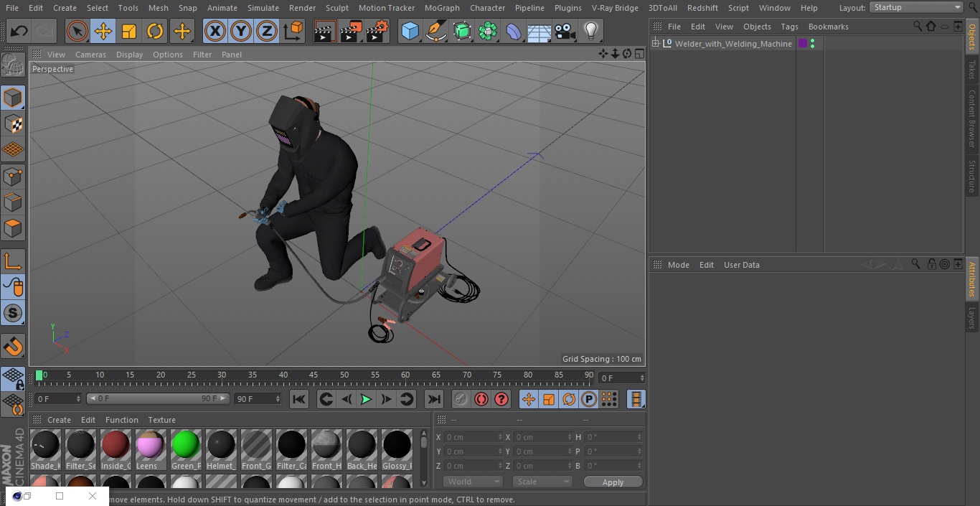Open the World coordinate dropdown

(x=472, y=482)
